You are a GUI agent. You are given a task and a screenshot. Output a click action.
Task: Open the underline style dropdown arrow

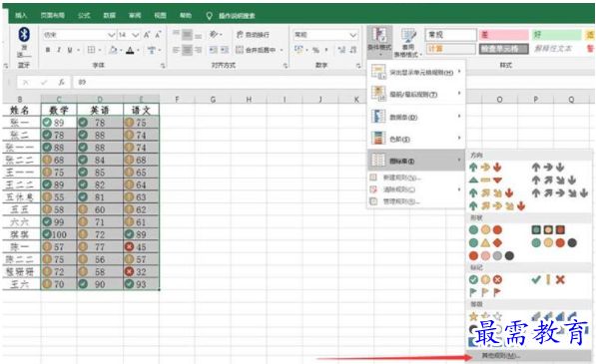[x=79, y=50]
